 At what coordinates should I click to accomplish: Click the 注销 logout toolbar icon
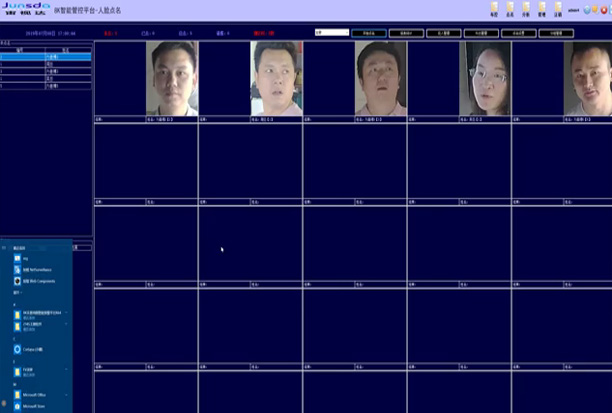tap(557, 11)
